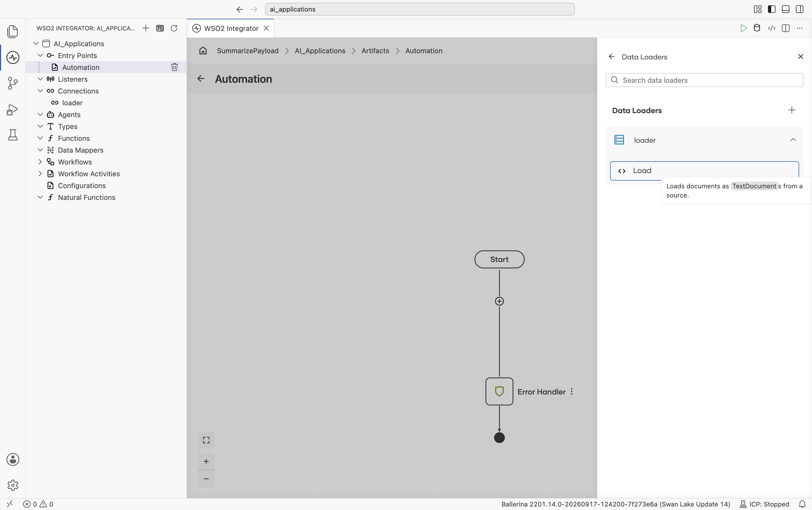Viewport: 812px width, 510px height.
Task: Run the integration with the play icon
Action: click(743, 28)
